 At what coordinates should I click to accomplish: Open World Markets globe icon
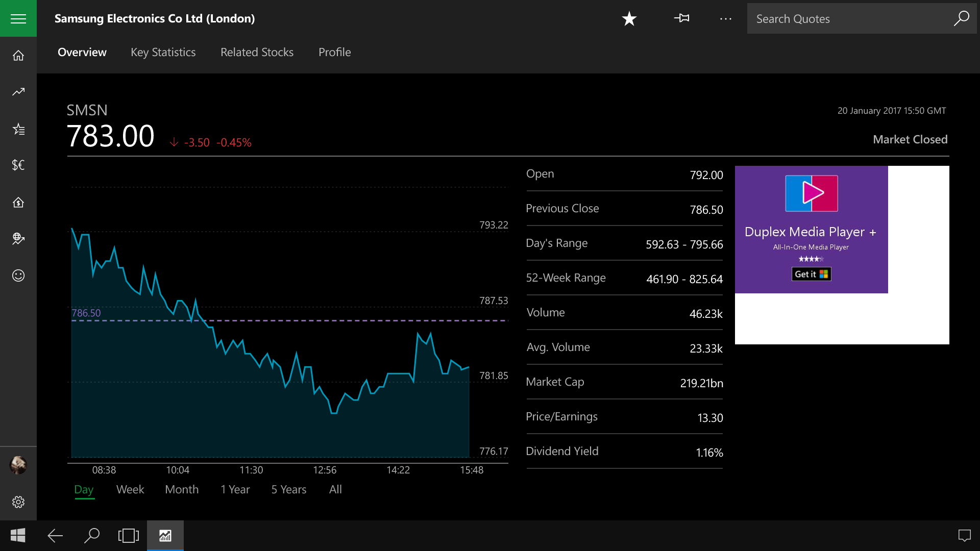[x=18, y=238]
